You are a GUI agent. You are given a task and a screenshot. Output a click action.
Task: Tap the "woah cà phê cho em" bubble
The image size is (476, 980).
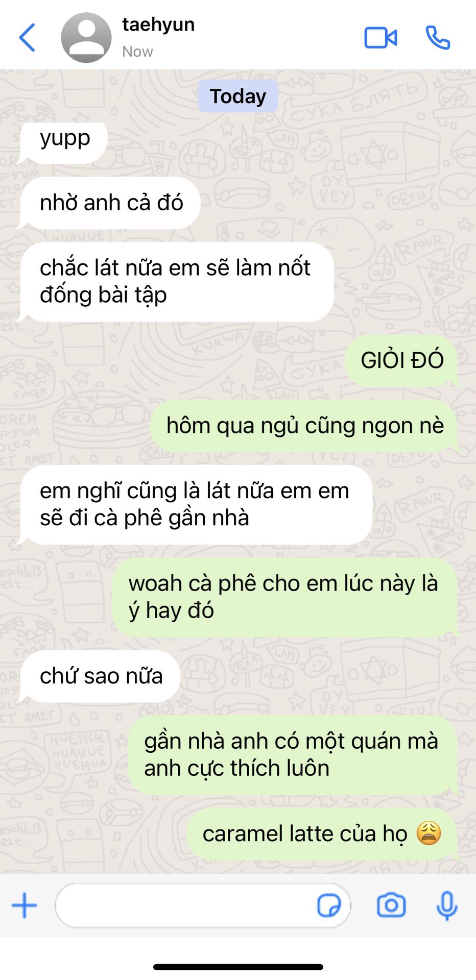(284, 597)
